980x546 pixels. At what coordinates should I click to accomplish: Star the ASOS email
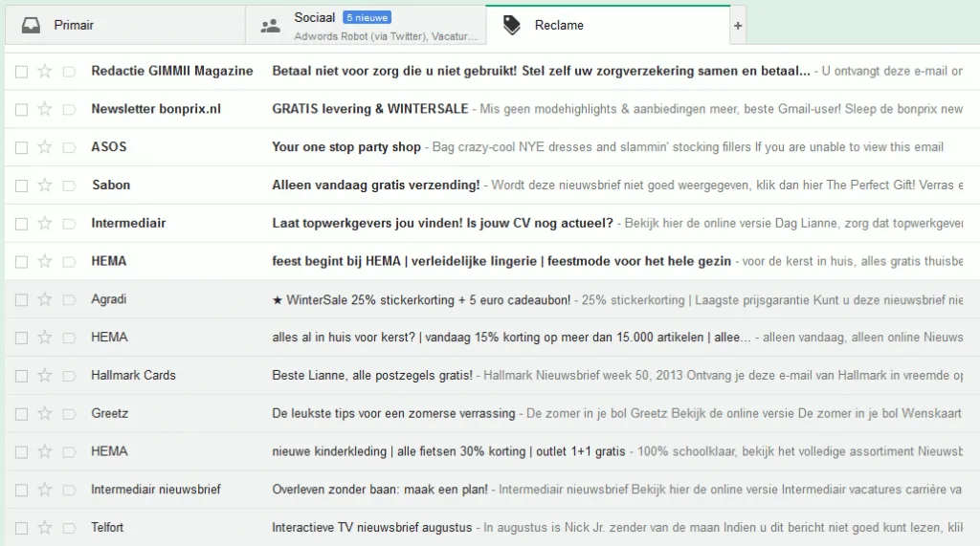pos(44,147)
